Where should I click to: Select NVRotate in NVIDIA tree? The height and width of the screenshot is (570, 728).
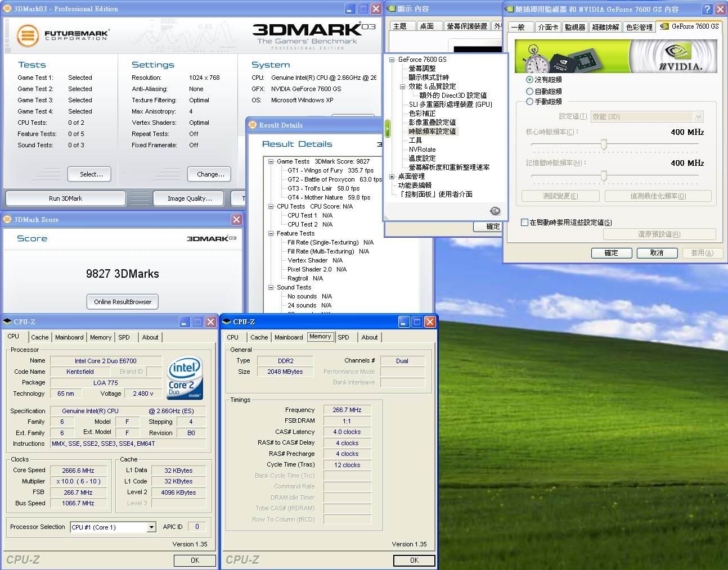point(422,150)
